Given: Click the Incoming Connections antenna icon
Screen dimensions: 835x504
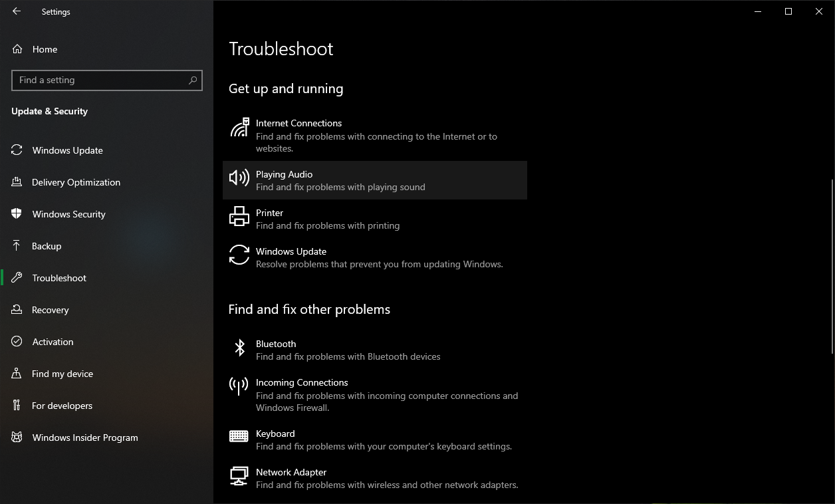Looking at the screenshot, I should (239, 386).
